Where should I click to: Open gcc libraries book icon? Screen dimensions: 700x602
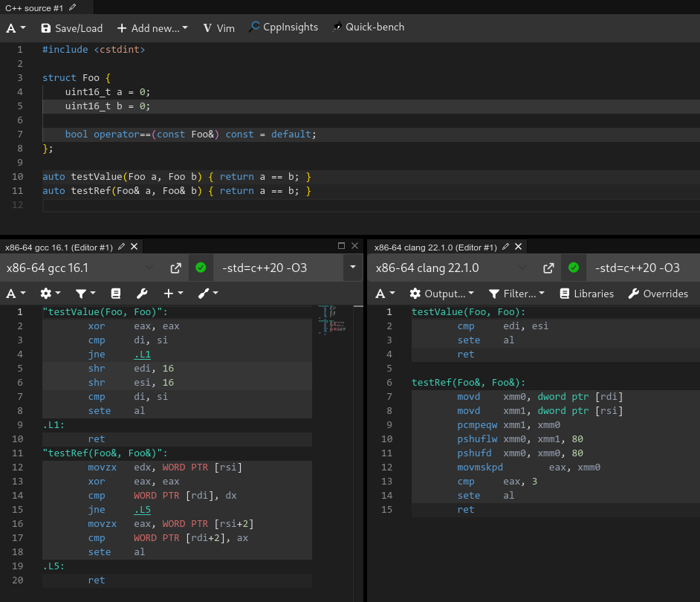coord(116,294)
